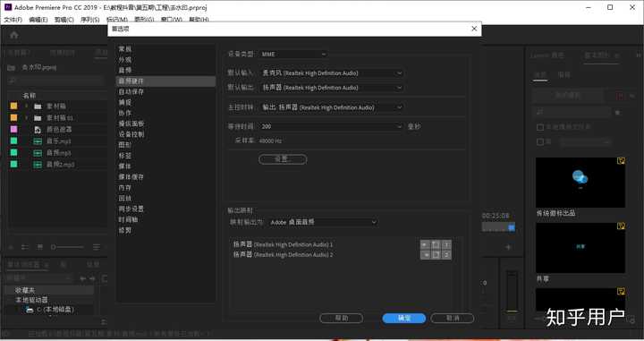Select 外观 preferences category
644x341 pixels.
click(125, 60)
